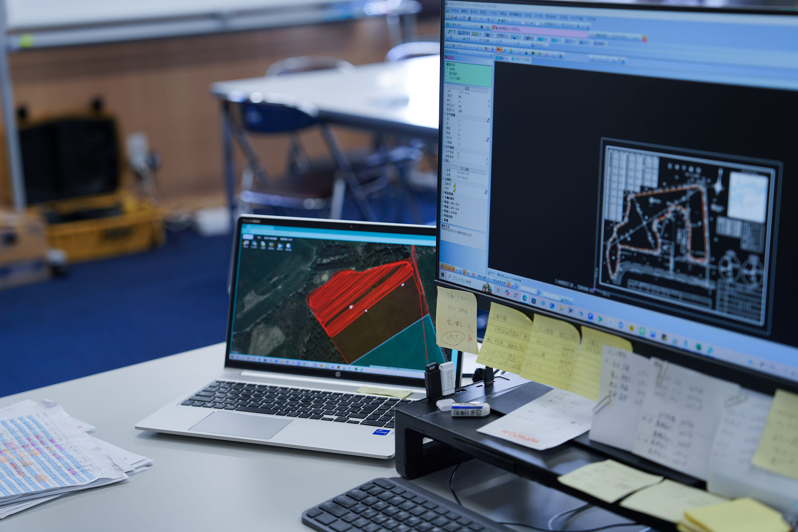The width and height of the screenshot is (798, 532).
Task: Expand the 断面情報 tree section
Action: click(443, 193)
